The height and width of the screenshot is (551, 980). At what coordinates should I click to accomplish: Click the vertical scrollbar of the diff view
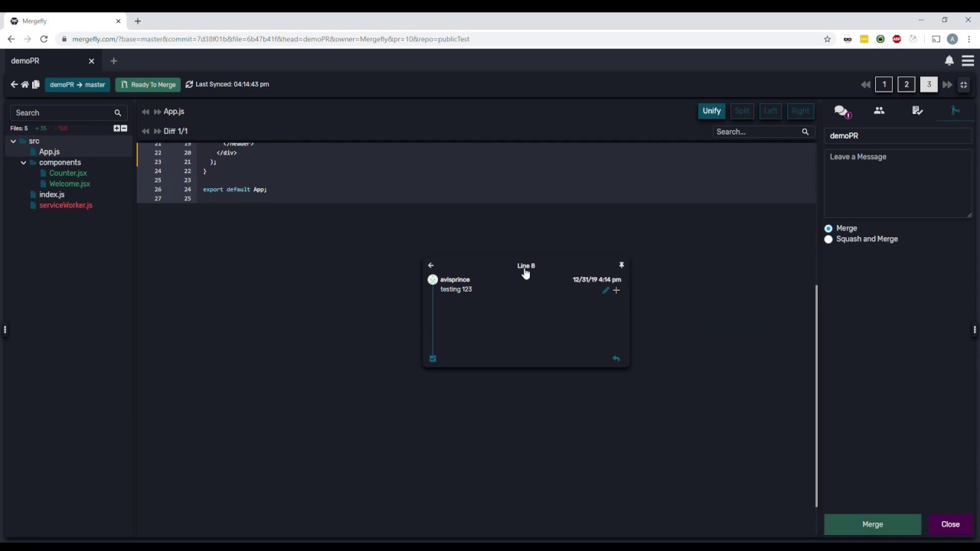pyautogui.click(x=816, y=395)
